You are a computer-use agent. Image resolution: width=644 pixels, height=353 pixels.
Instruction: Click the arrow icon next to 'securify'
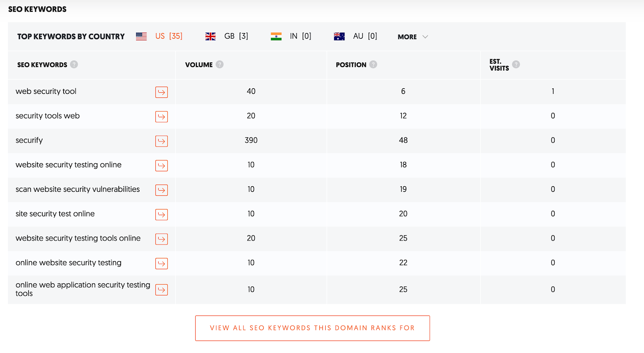click(x=161, y=141)
